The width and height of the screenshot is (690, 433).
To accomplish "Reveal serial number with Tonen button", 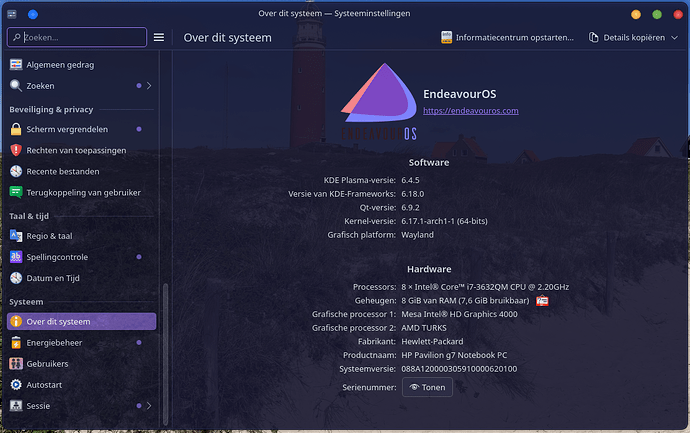I will click(x=427, y=387).
